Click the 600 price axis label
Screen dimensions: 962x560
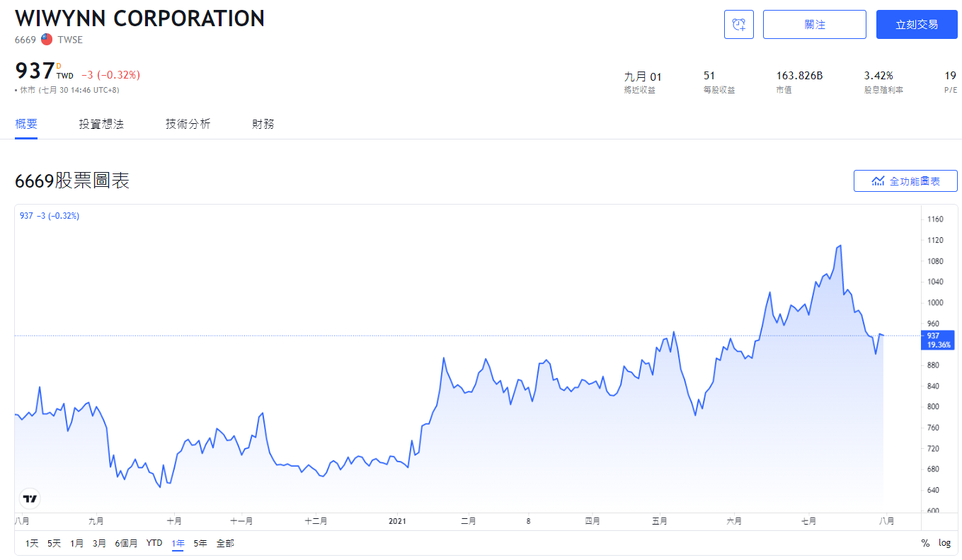[x=933, y=511]
